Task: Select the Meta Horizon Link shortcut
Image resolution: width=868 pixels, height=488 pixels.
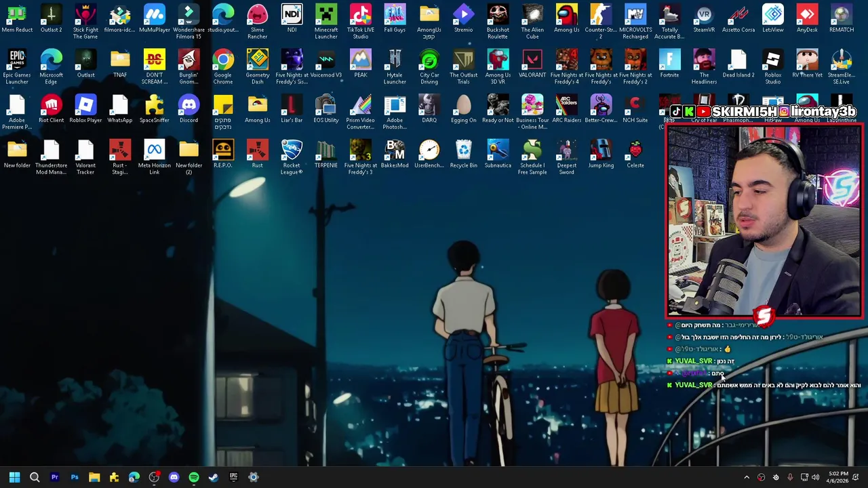Action: 154,157
